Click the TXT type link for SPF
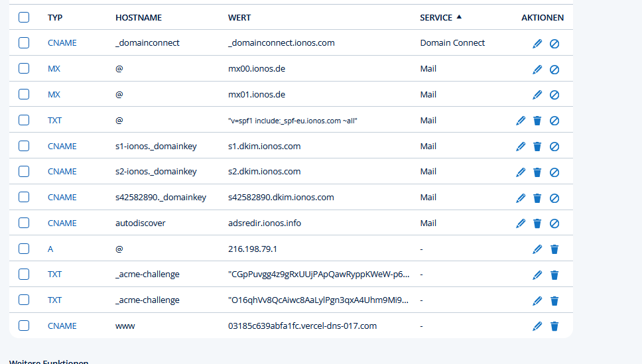 (x=54, y=121)
